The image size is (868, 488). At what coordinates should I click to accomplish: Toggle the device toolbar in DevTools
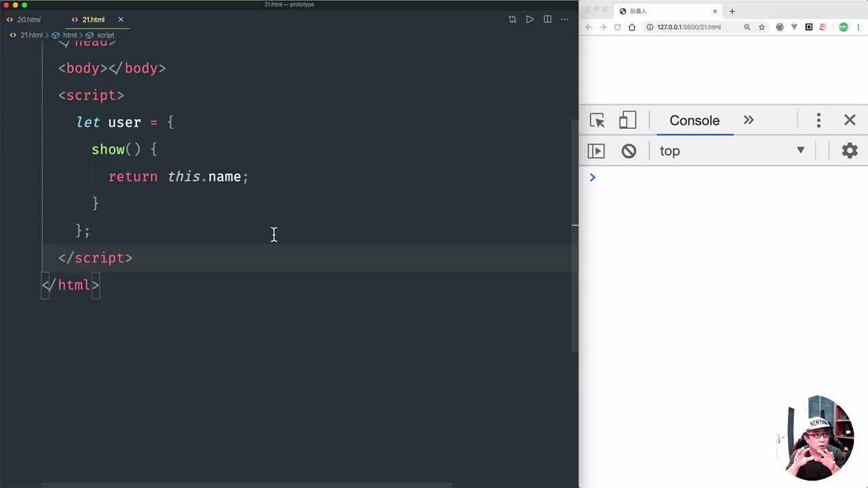[627, 121]
